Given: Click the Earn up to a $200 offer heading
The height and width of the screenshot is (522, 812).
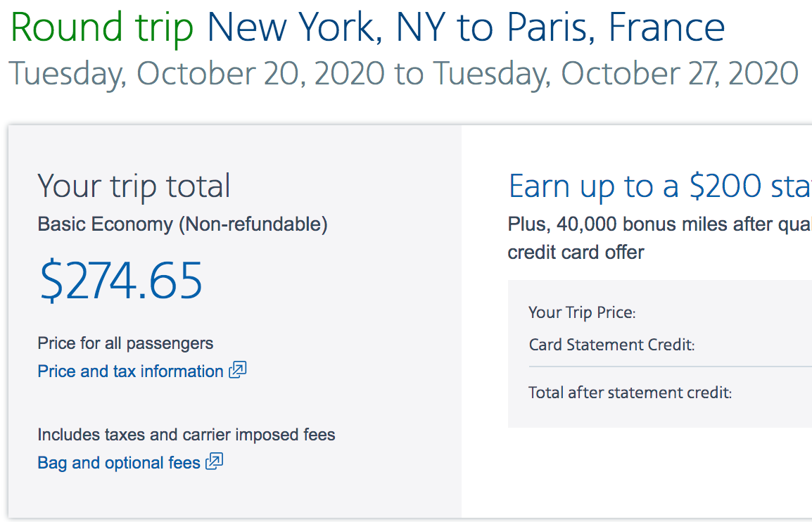Looking at the screenshot, I should (x=659, y=186).
